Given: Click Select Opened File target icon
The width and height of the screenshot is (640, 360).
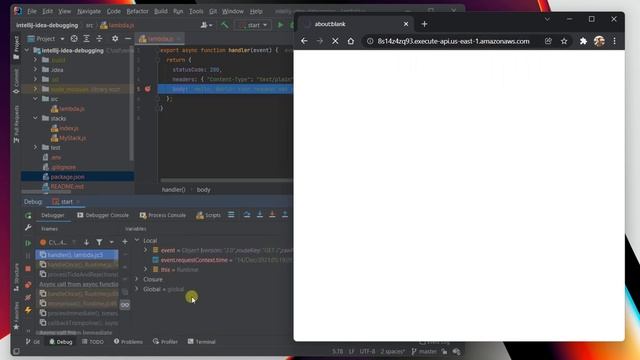Looking at the screenshot, I should [x=74, y=39].
